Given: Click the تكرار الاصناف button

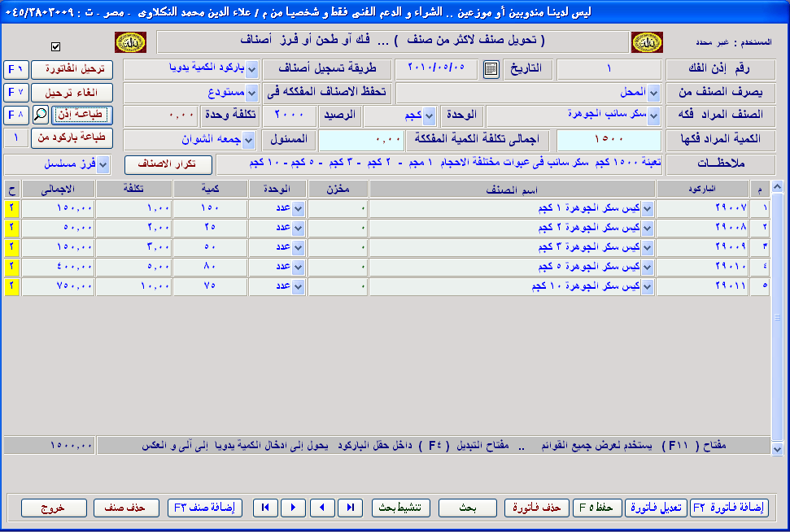Looking at the screenshot, I should pyautogui.click(x=168, y=164).
